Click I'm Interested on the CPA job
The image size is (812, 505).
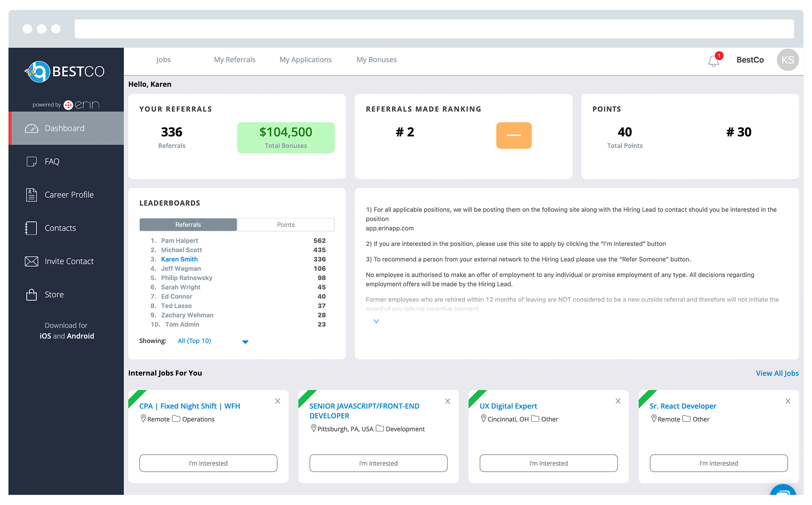click(208, 463)
